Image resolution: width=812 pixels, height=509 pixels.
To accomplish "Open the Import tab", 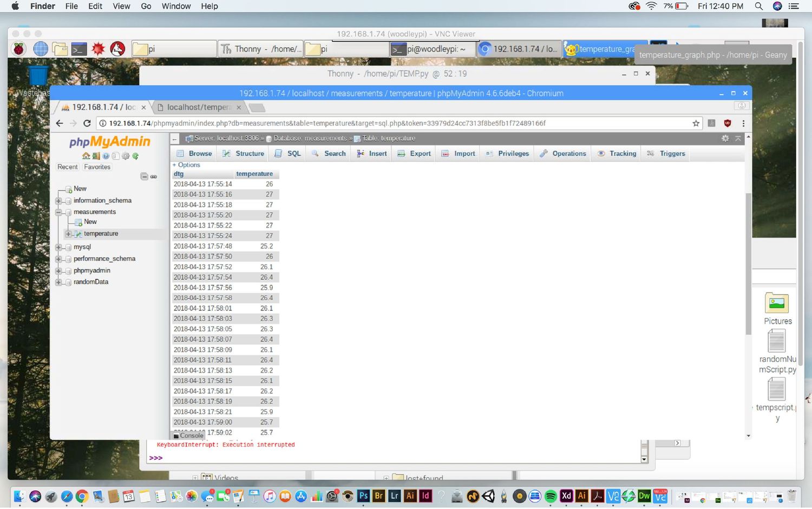I will point(459,154).
